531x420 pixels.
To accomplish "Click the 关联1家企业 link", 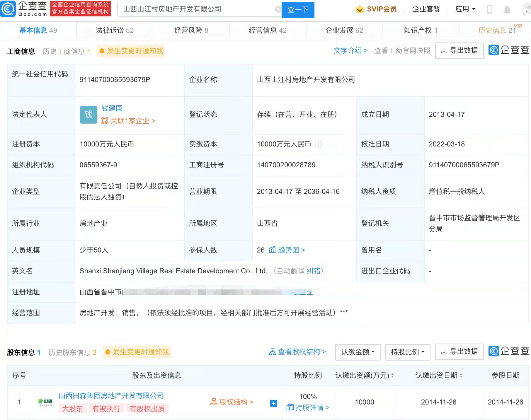I will [128, 121].
